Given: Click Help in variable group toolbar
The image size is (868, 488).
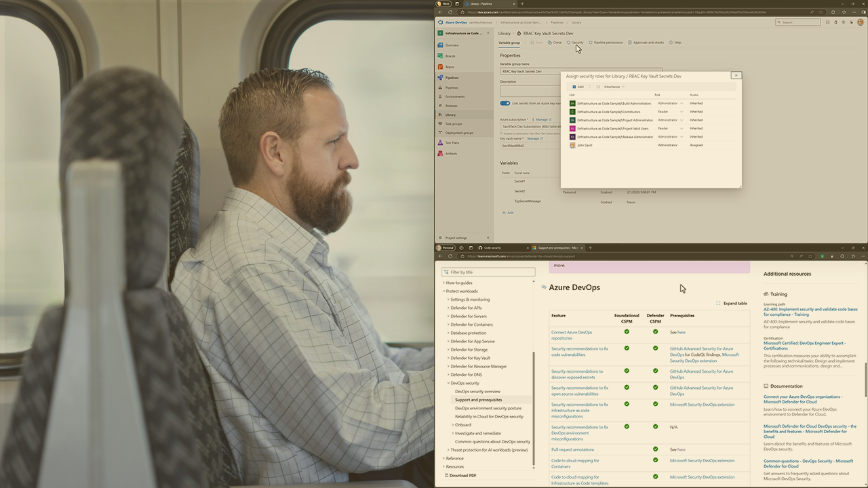Looking at the screenshot, I should point(675,43).
